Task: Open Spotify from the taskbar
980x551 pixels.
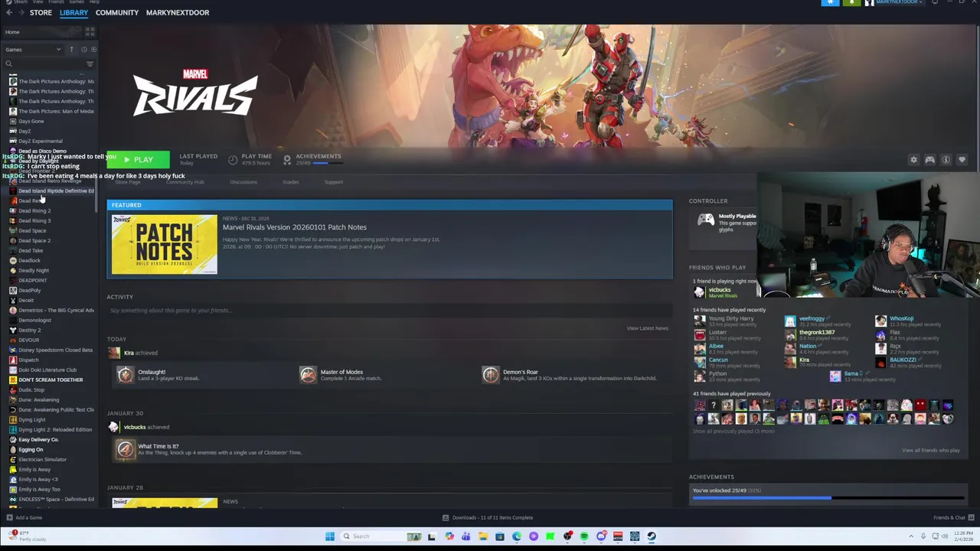Action: click(x=584, y=536)
